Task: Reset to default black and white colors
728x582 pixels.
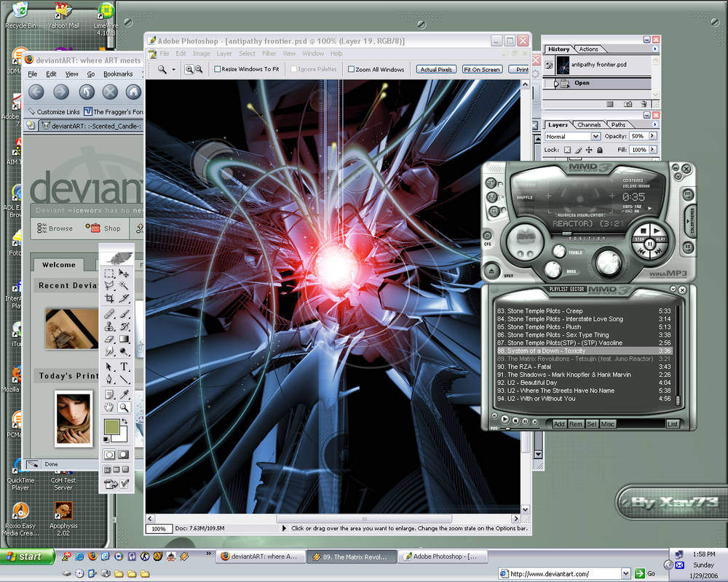Action: [106, 439]
